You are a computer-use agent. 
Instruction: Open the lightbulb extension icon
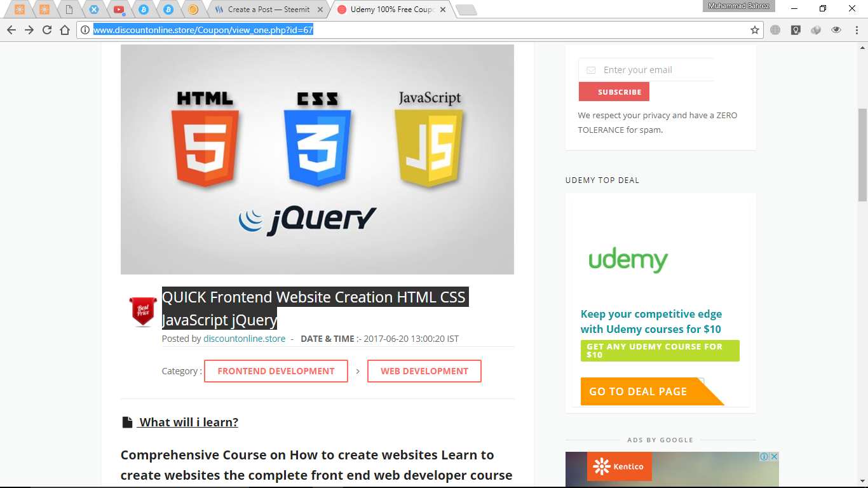pos(796,30)
